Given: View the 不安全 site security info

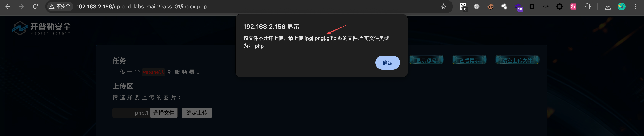Looking at the screenshot, I should click(x=60, y=7).
